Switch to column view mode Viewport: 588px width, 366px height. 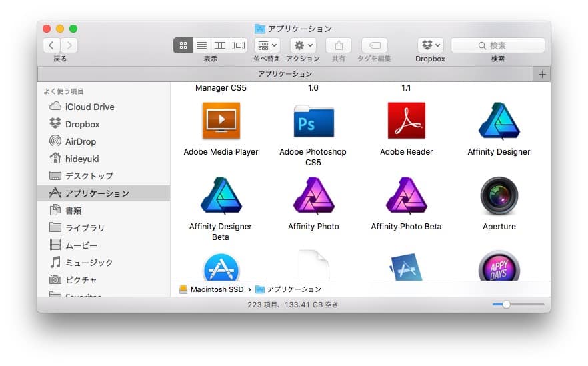pyautogui.click(x=219, y=45)
